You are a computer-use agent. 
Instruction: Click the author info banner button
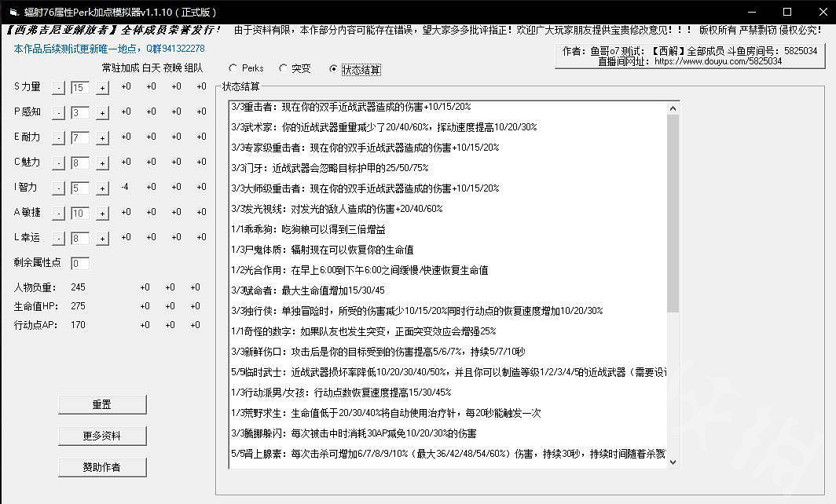click(x=688, y=56)
